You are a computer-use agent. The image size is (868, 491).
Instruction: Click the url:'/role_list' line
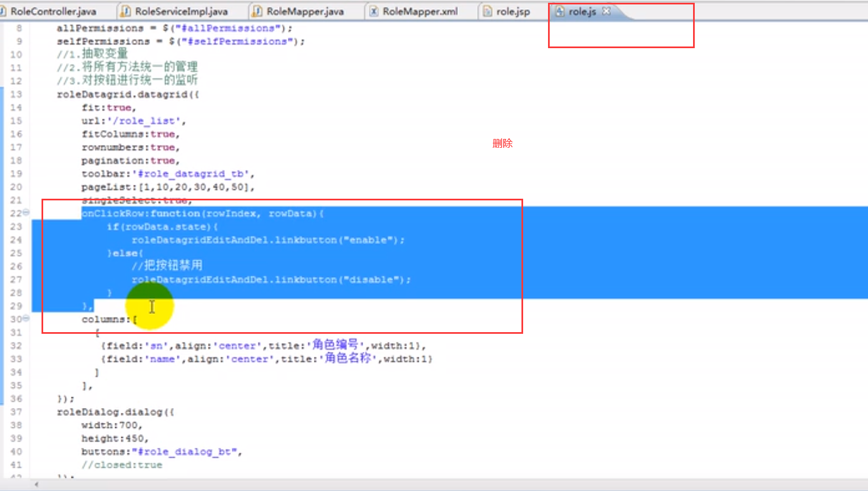133,121
